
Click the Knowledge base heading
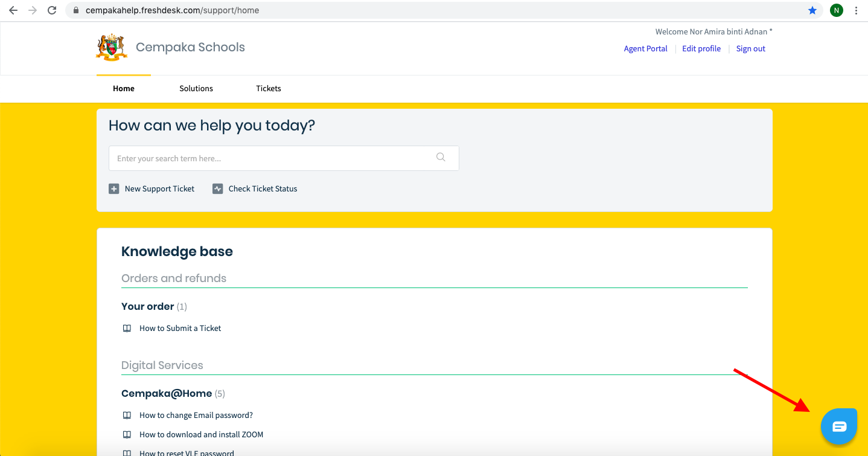click(177, 251)
